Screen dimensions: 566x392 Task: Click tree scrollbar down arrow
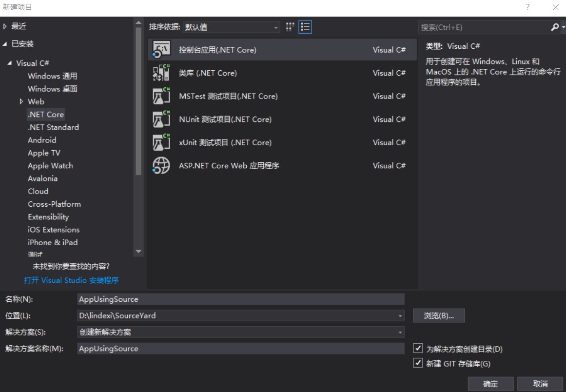[138, 252]
